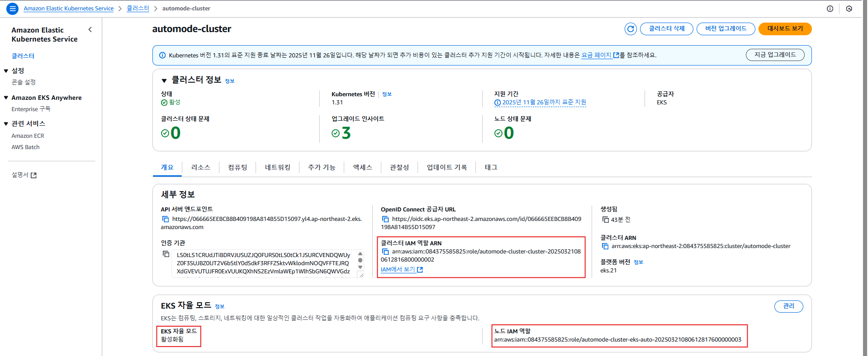Copy the API server endpoint

pyautogui.click(x=166, y=219)
